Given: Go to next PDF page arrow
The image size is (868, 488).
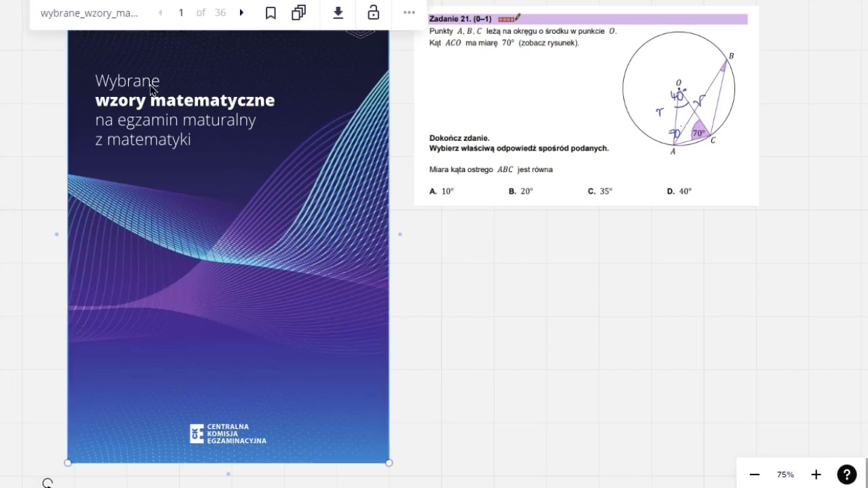Looking at the screenshot, I should pyautogui.click(x=241, y=13).
